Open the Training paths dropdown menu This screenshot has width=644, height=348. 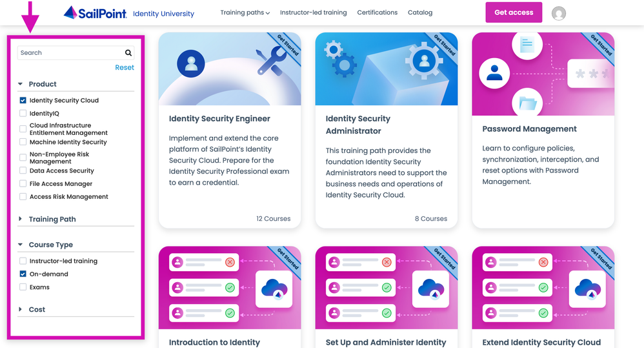[245, 12]
